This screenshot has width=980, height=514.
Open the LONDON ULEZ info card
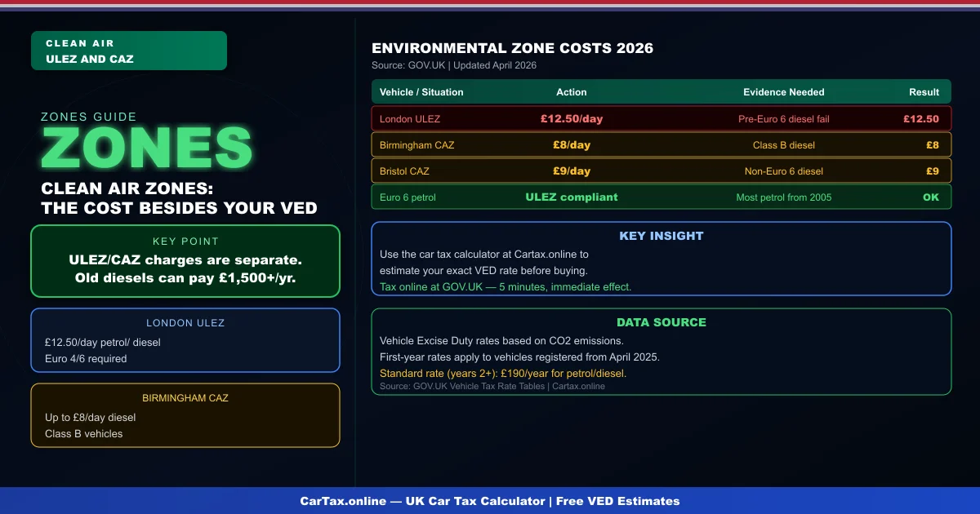click(185, 339)
